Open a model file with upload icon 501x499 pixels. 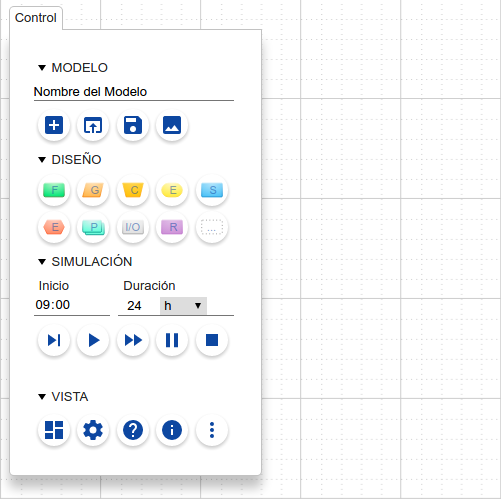click(93, 125)
